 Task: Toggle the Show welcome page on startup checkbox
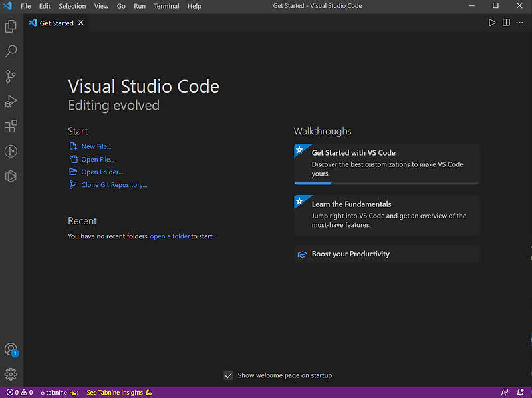229,375
